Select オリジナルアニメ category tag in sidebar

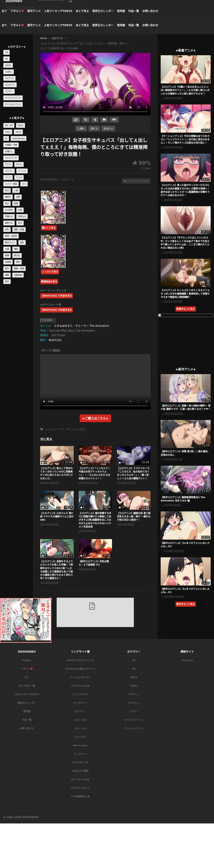[x=13, y=98]
